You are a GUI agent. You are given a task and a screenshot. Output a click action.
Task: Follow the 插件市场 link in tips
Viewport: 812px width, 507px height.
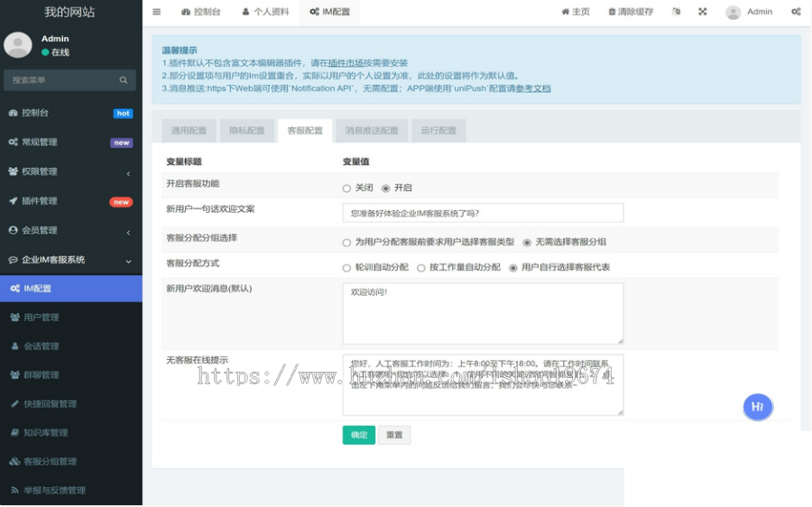(x=346, y=63)
